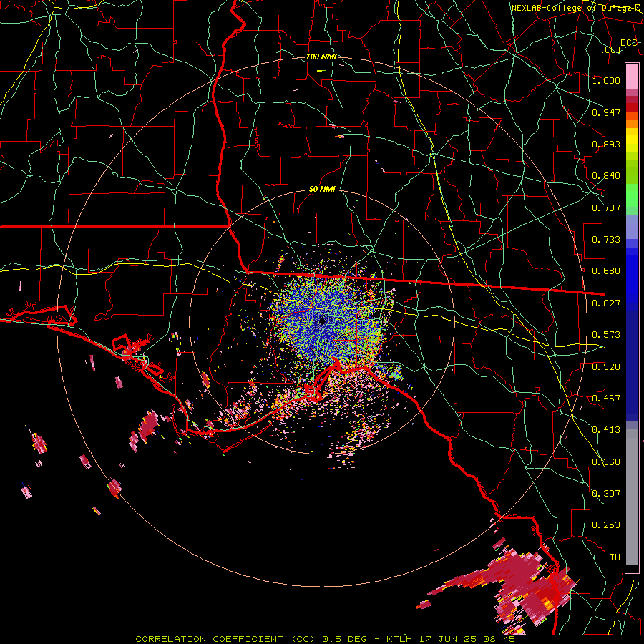This screenshot has width=644, height=644.
Task: Click the 0.947 color scale value
Action: pyautogui.click(x=606, y=112)
